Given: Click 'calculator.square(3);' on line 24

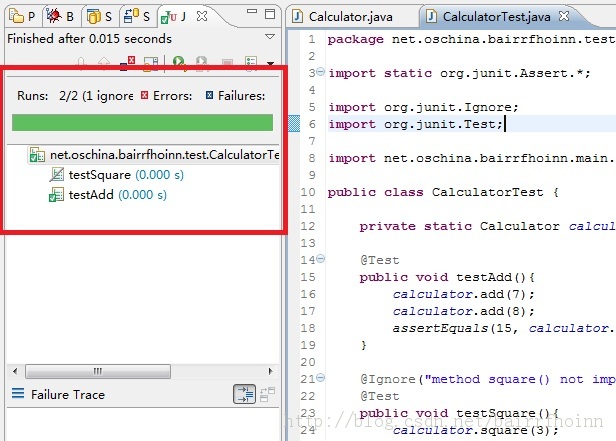Looking at the screenshot, I should click(476, 430).
